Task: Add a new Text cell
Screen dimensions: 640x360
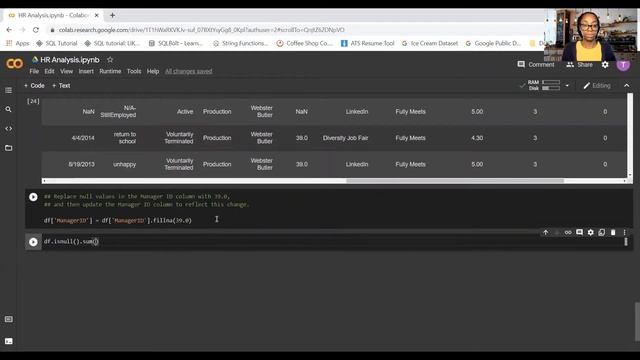Action: 61,86
